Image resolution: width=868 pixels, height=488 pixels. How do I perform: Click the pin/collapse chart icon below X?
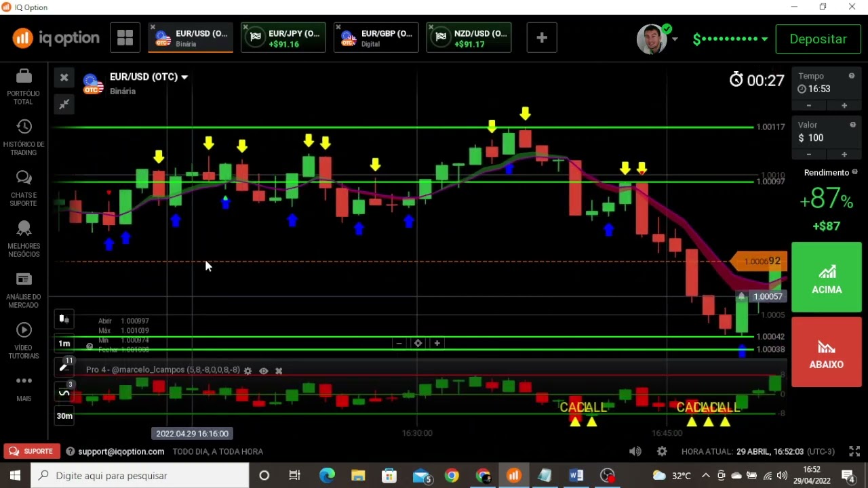pyautogui.click(x=64, y=104)
